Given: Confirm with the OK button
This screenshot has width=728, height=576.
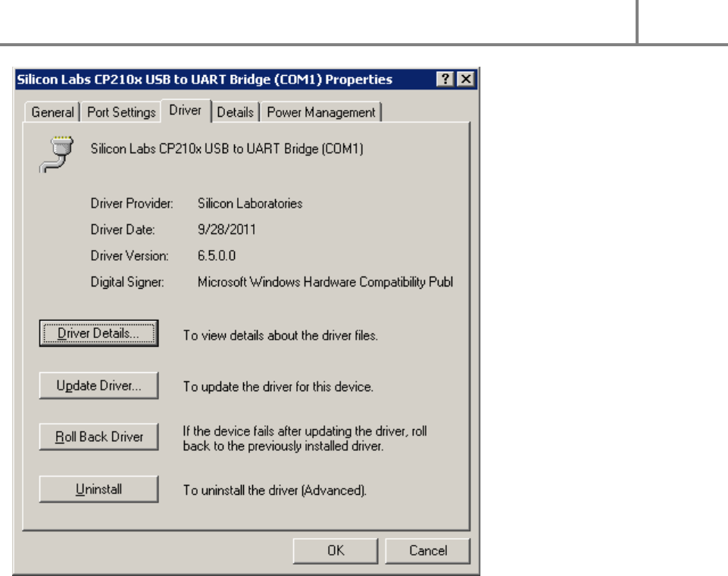Looking at the screenshot, I should click(336, 551).
